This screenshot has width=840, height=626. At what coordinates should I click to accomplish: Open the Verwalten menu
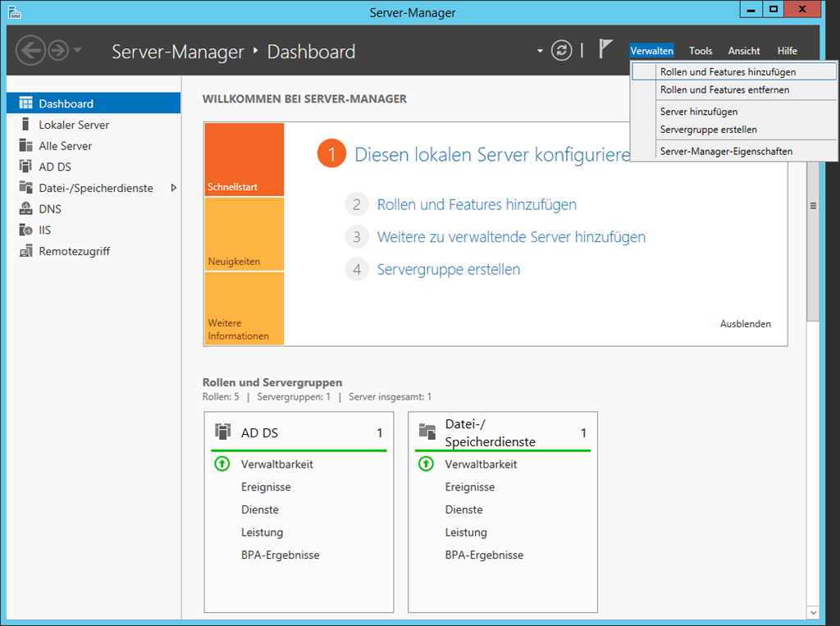coord(651,51)
